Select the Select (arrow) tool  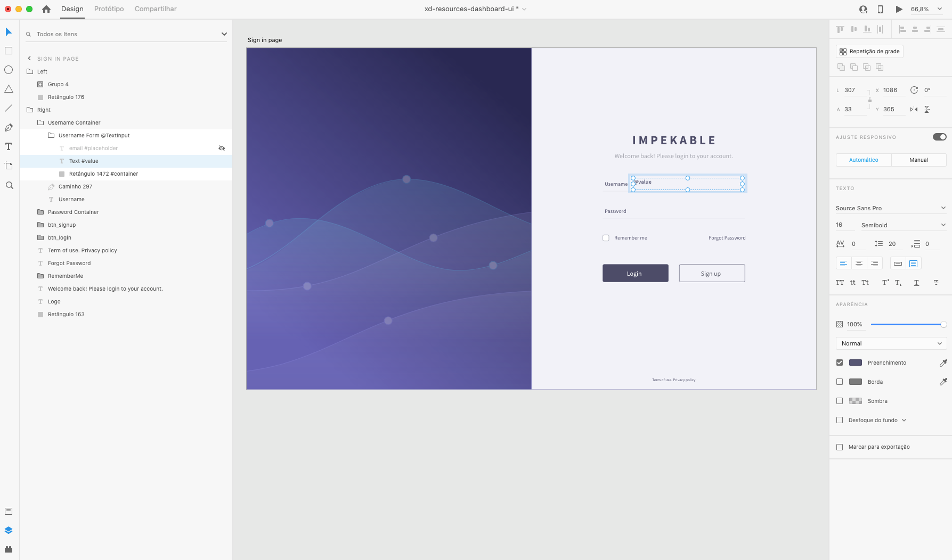point(9,32)
